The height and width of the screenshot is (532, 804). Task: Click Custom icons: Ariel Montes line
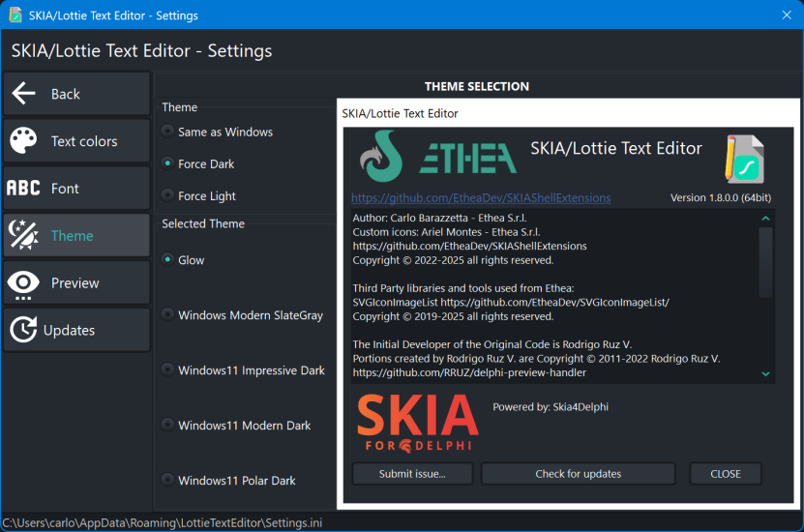click(x=446, y=232)
